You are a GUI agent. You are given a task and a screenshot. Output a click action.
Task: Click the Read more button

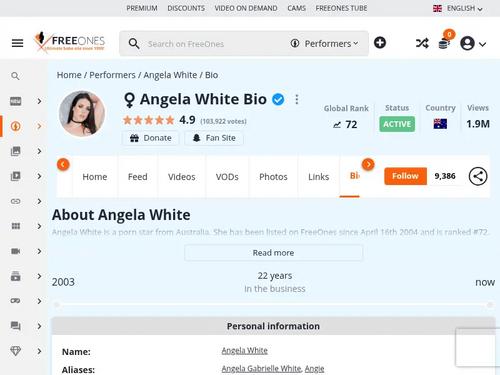[x=273, y=253]
